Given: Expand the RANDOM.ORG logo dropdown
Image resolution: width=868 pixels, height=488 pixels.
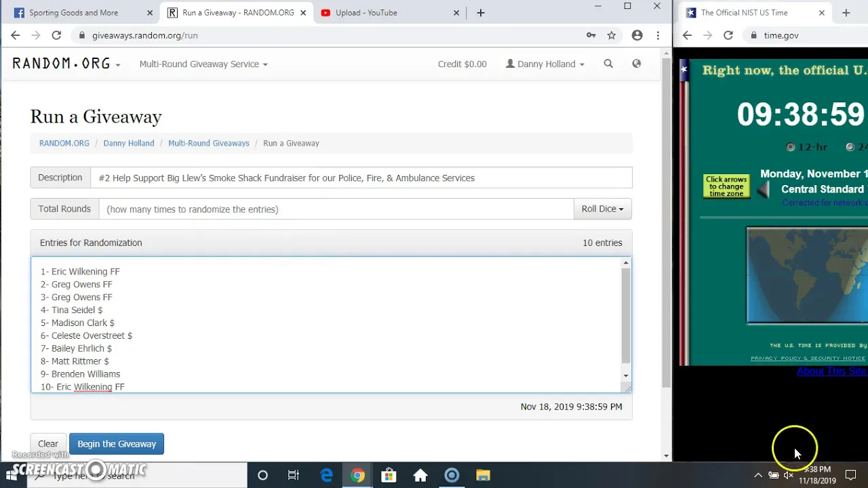Looking at the screenshot, I should pyautogui.click(x=66, y=64).
